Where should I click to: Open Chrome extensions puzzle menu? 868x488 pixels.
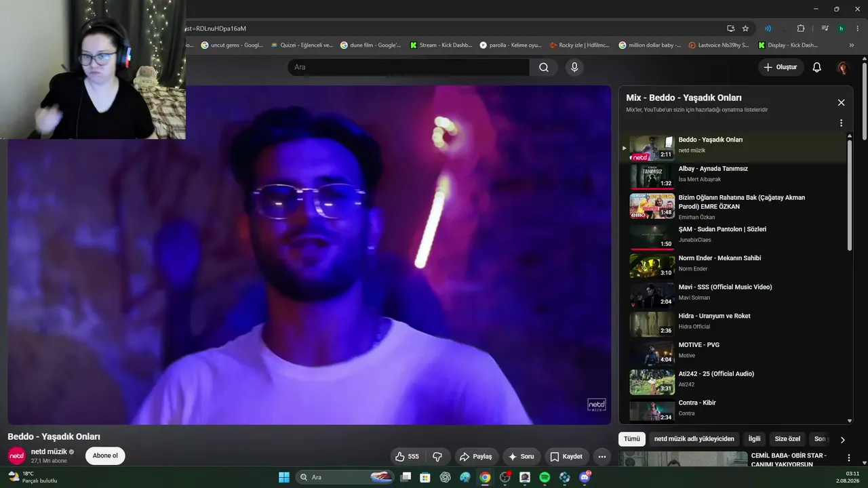(x=801, y=28)
